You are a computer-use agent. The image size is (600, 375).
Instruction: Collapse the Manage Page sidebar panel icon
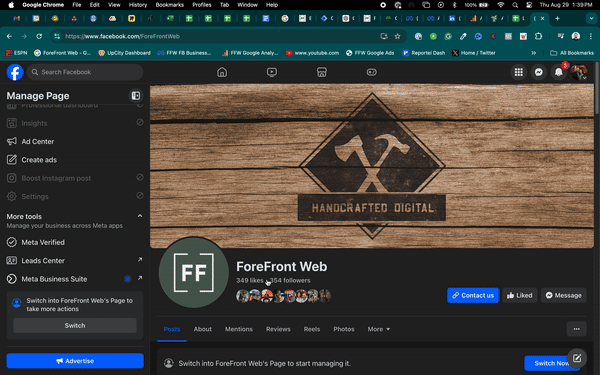135,96
